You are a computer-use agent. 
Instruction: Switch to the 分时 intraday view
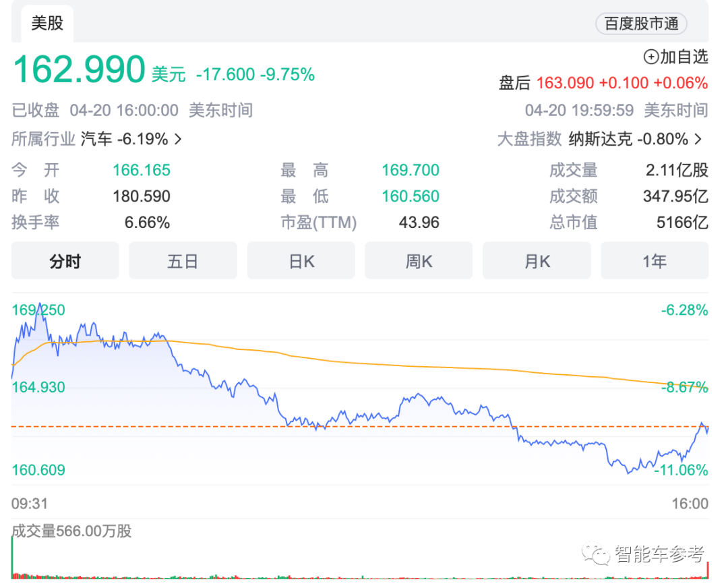point(64,261)
